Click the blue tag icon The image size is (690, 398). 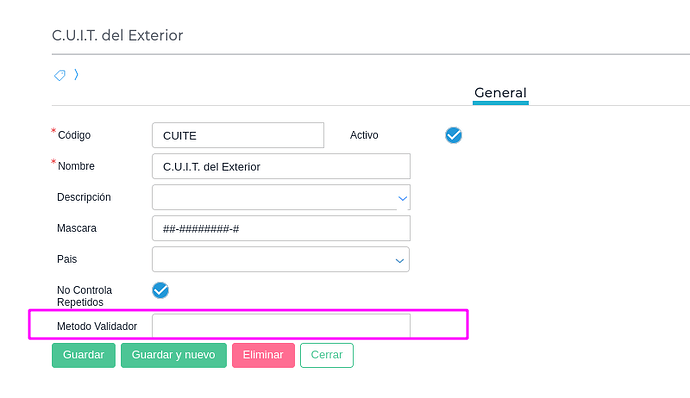60,75
